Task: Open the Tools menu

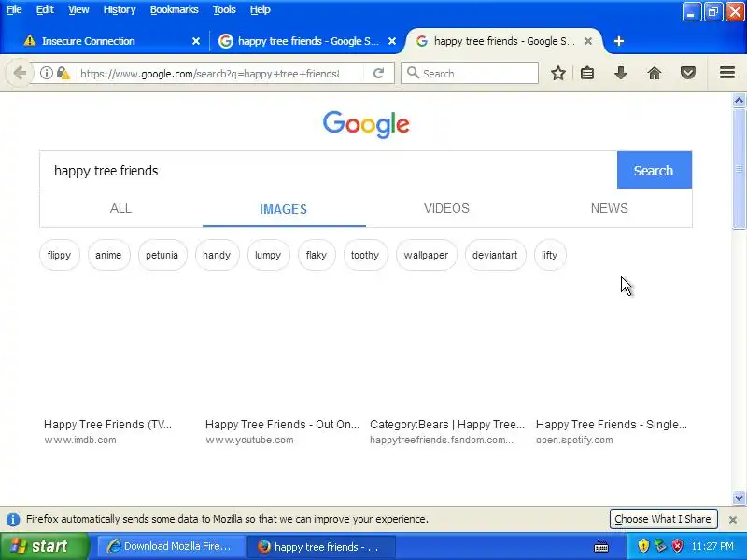Action: point(224,9)
